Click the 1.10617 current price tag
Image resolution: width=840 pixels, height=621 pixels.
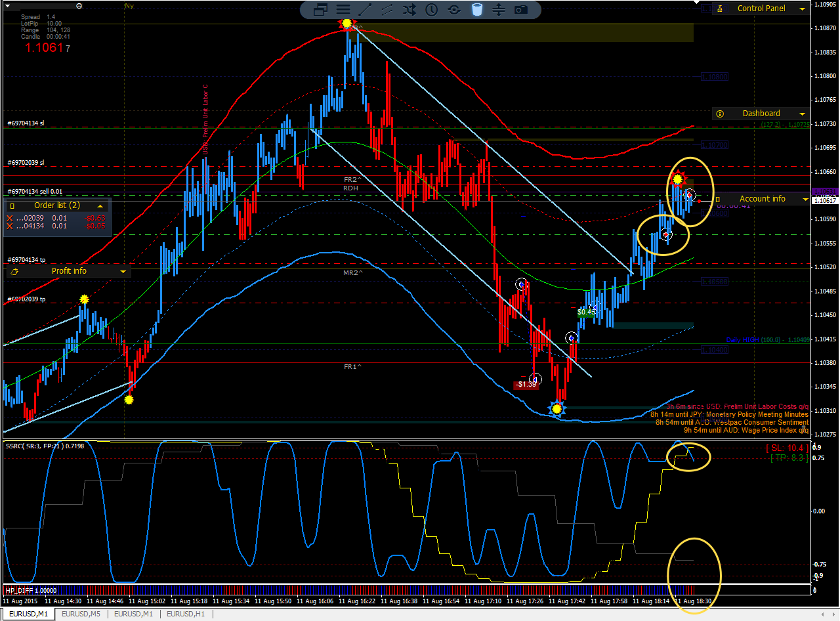point(826,200)
